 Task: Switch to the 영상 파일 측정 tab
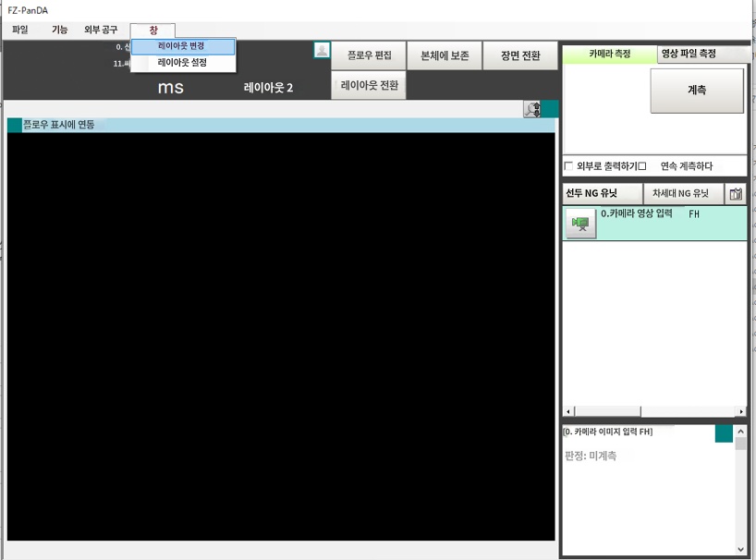pos(702,54)
